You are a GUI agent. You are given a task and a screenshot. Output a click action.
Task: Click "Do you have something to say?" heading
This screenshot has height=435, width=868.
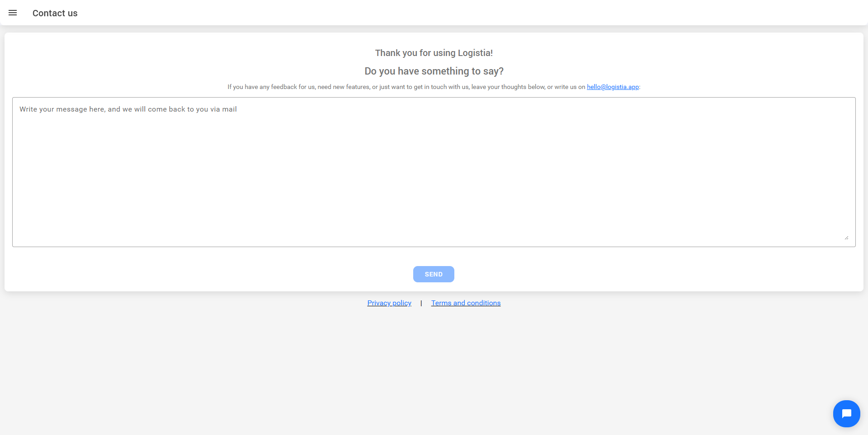(x=434, y=71)
